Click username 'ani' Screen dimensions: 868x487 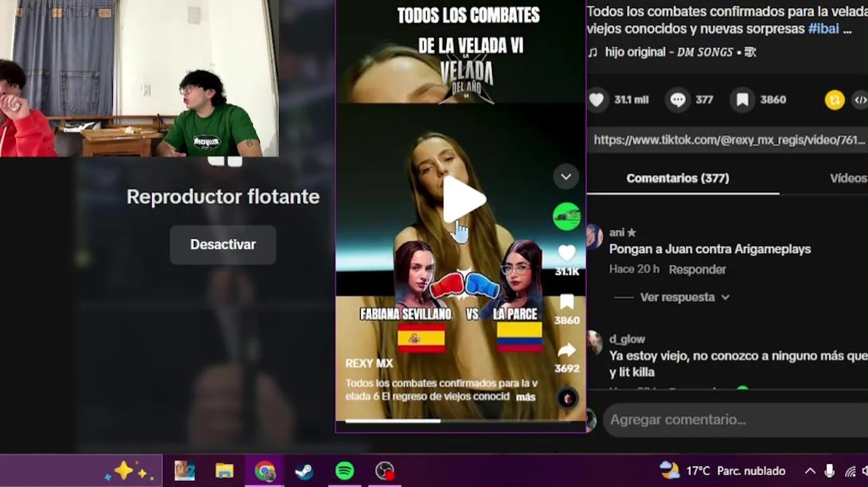[x=617, y=233]
